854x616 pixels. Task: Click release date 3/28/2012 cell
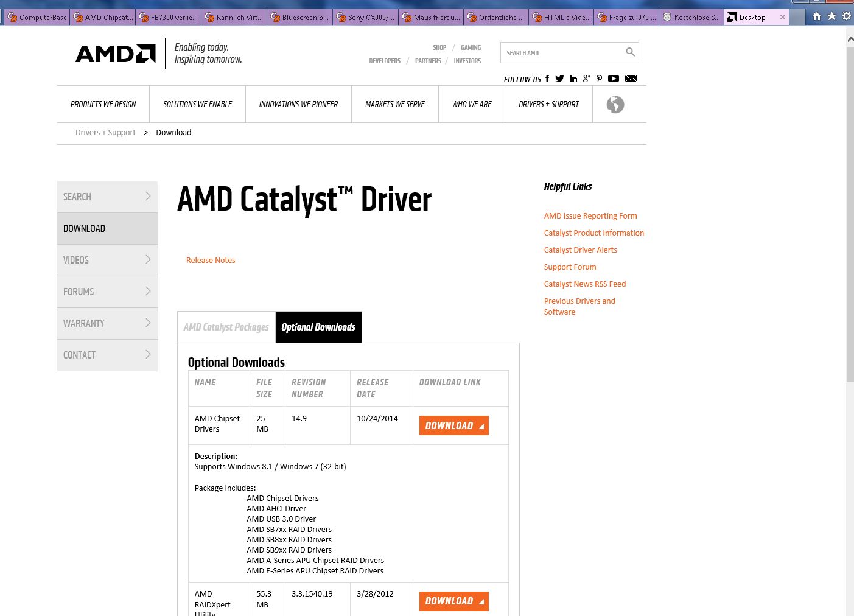click(382, 599)
